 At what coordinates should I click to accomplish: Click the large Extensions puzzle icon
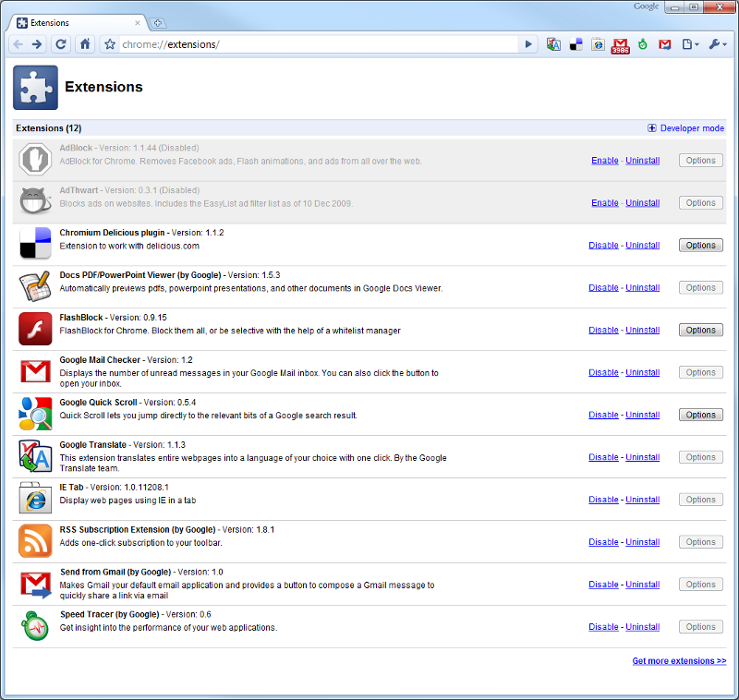coord(35,88)
